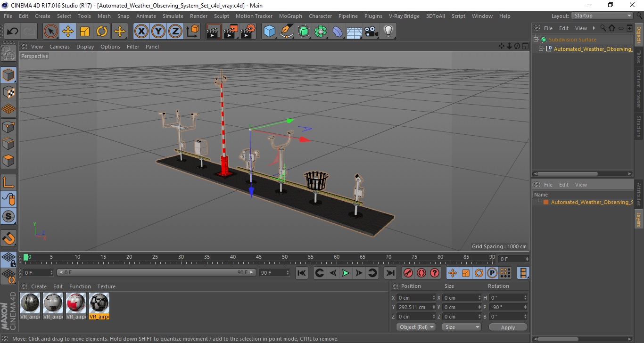This screenshot has height=343, width=644.
Task: Expand the Subdivision Surface object
Action: 536,40
